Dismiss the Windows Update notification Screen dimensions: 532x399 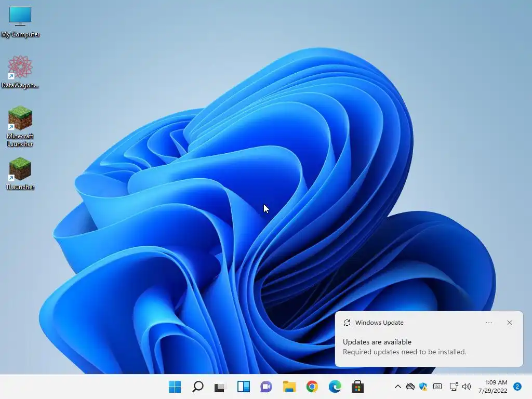510,323
